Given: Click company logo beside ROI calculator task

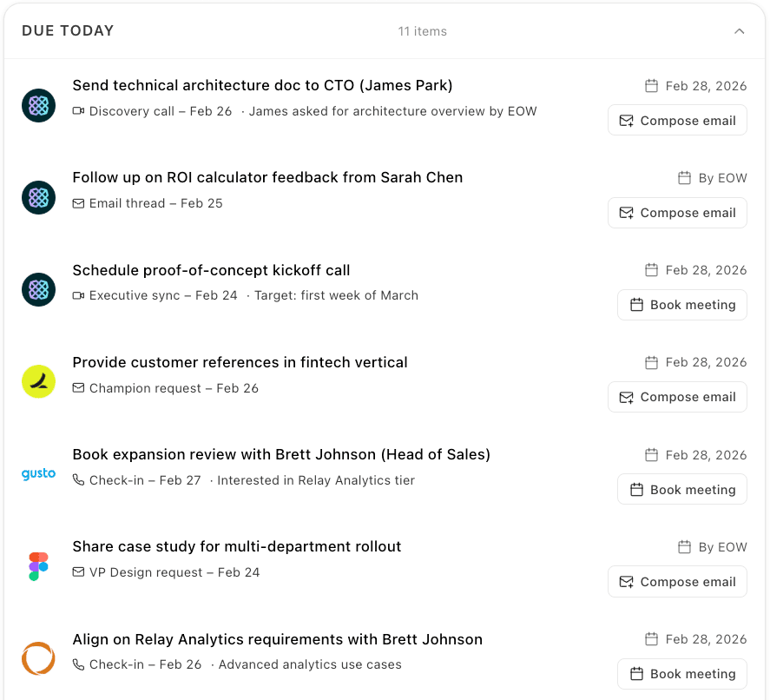Looking at the screenshot, I should (38, 197).
